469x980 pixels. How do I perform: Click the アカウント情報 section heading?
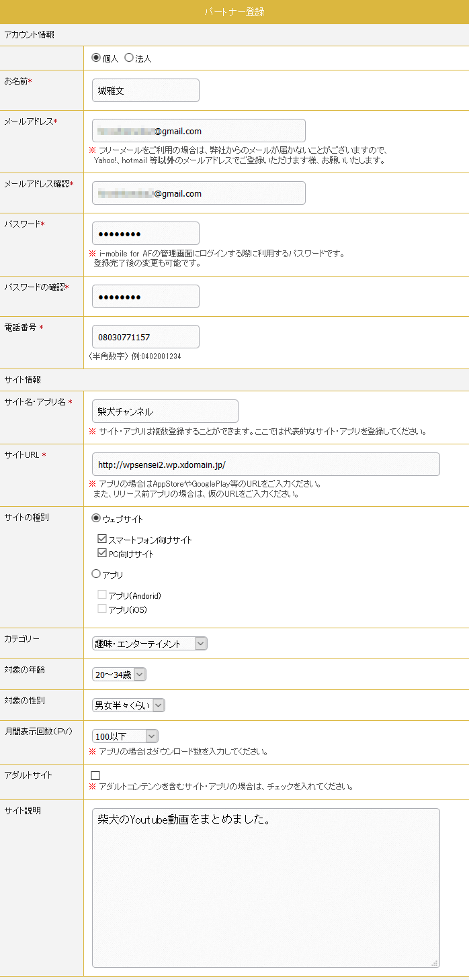click(x=30, y=35)
